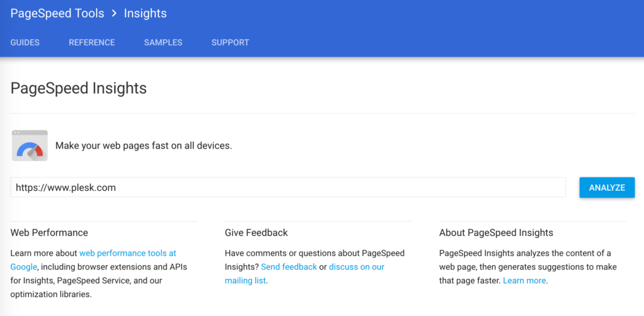Run the ANALYZE button

tap(607, 188)
